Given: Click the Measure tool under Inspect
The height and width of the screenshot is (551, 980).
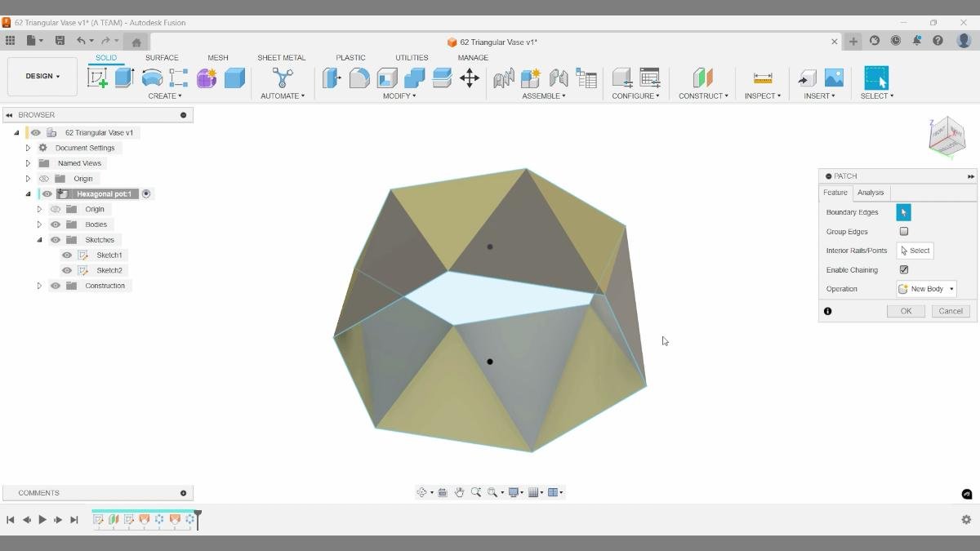Looking at the screenshot, I should 762,78.
